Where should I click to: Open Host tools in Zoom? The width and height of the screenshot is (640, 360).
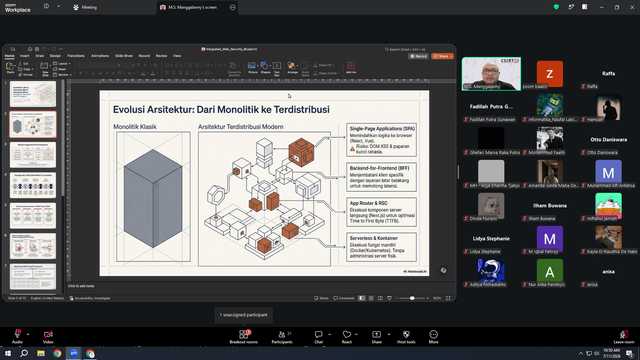point(406,337)
